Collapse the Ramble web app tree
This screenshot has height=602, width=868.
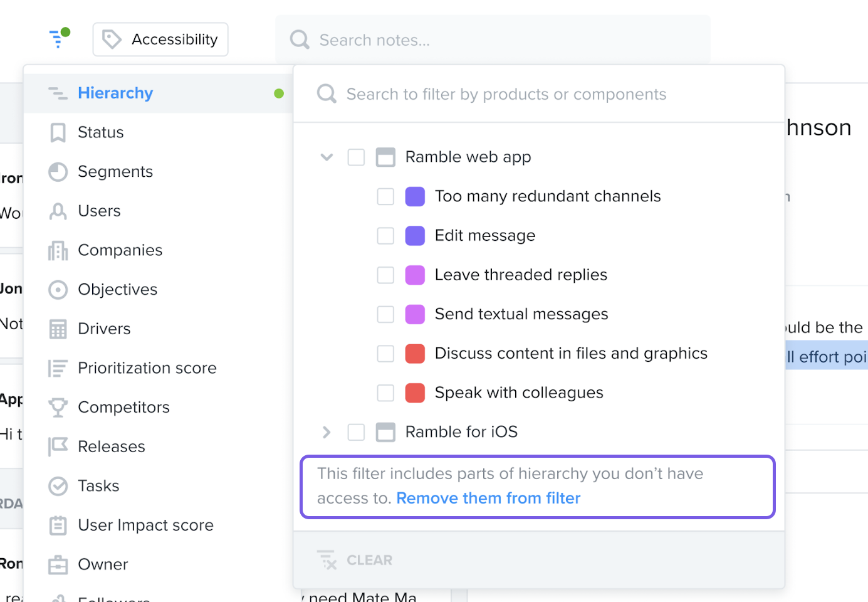(327, 157)
